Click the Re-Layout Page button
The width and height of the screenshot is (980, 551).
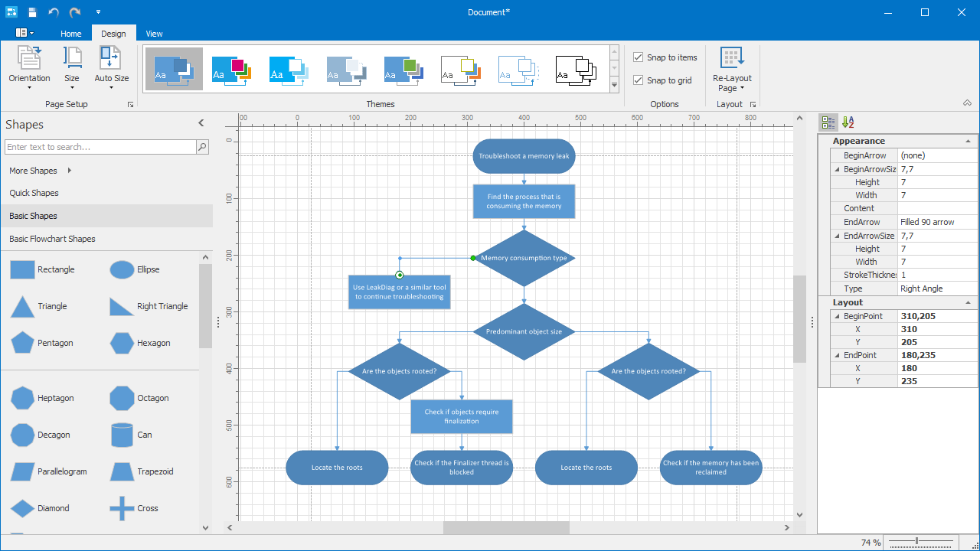(x=732, y=69)
